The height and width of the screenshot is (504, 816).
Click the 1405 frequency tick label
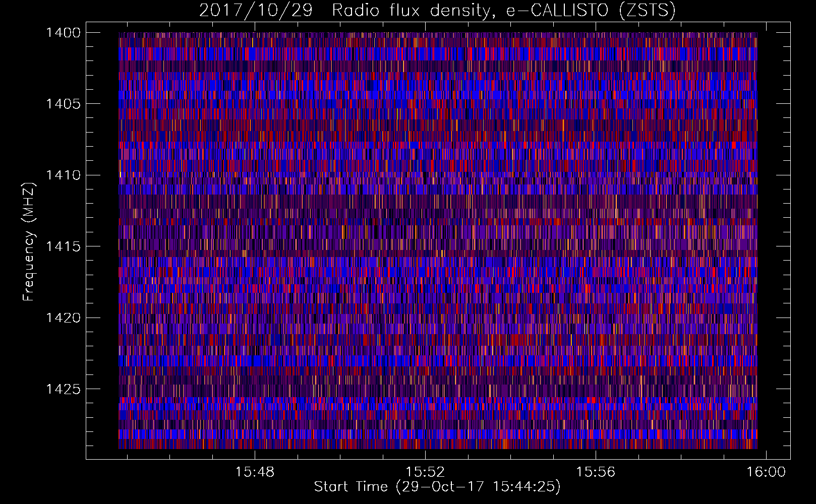pyautogui.click(x=63, y=104)
